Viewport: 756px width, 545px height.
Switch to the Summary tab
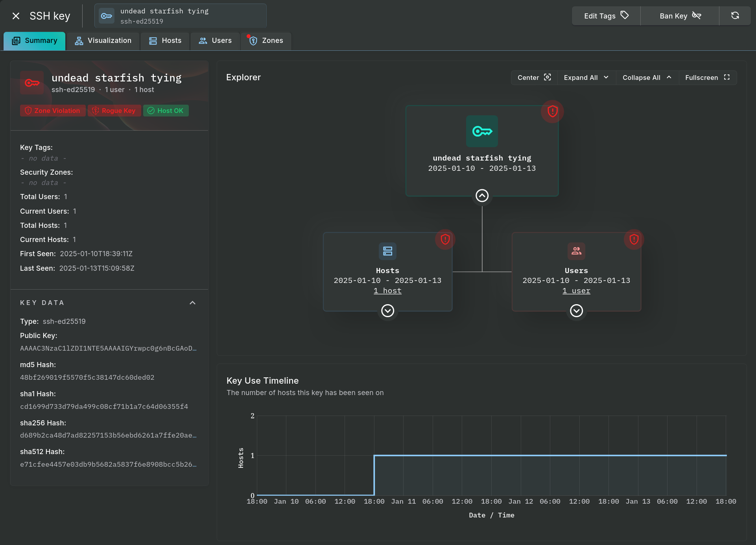[35, 41]
